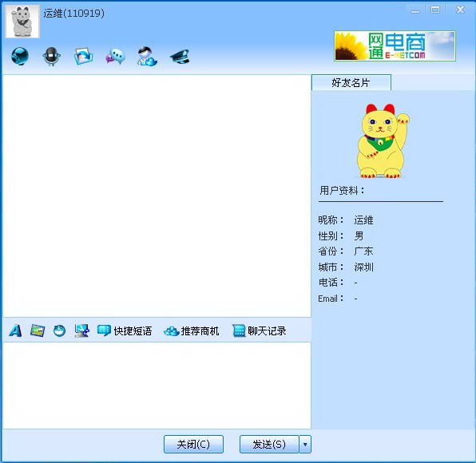Expand the send options dropdown arrow
Image resolution: width=476 pixels, height=463 pixels.
tap(305, 444)
